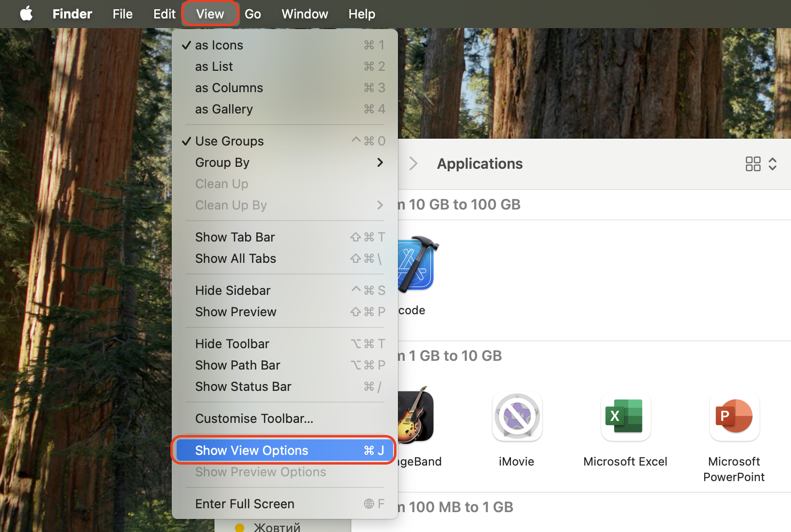Choose 'Customise Toolbar…' from the menu
The width and height of the screenshot is (791, 532).
pyautogui.click(x=254, y=418)
